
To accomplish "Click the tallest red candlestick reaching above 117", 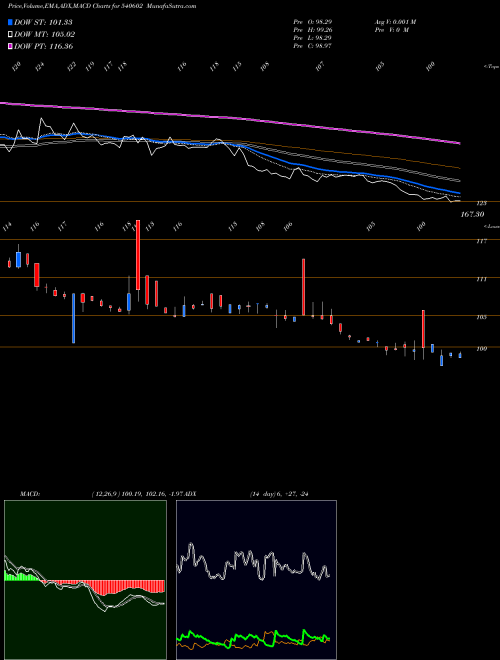I will click(138, 255).
